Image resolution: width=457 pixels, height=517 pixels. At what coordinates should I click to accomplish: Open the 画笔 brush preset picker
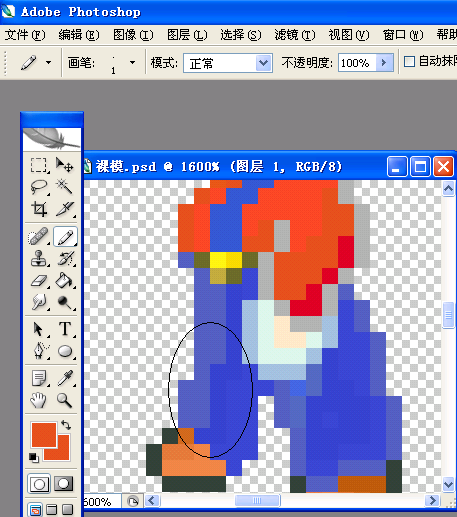pyautogui.click(x=132, y=62)
